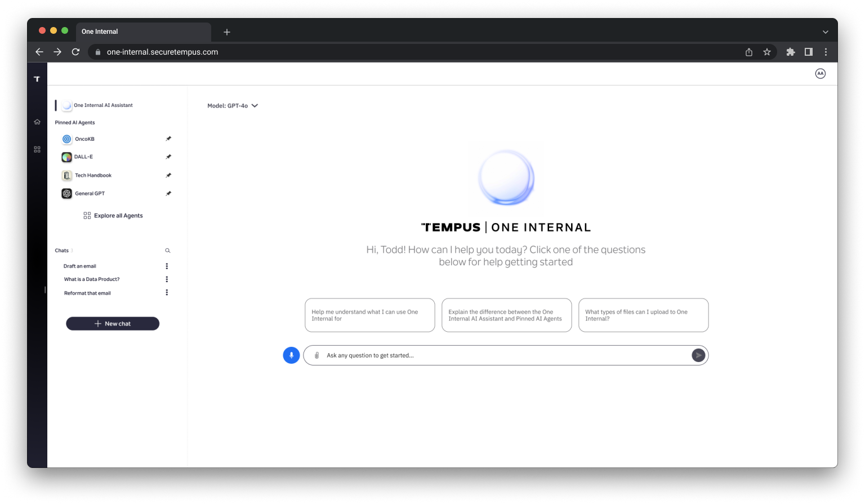Open the browser three-dot menu
Screen dimensions: 865x504
(826, 52)
